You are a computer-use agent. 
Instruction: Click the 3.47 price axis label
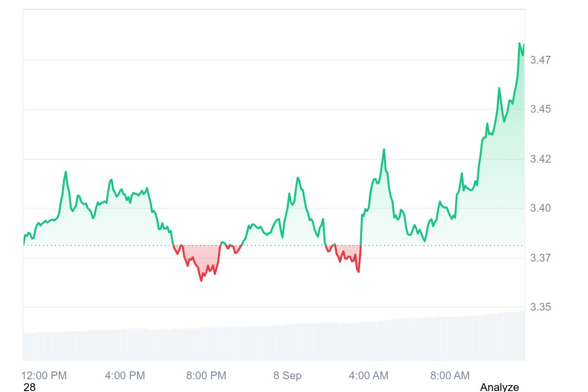(540, 60)
